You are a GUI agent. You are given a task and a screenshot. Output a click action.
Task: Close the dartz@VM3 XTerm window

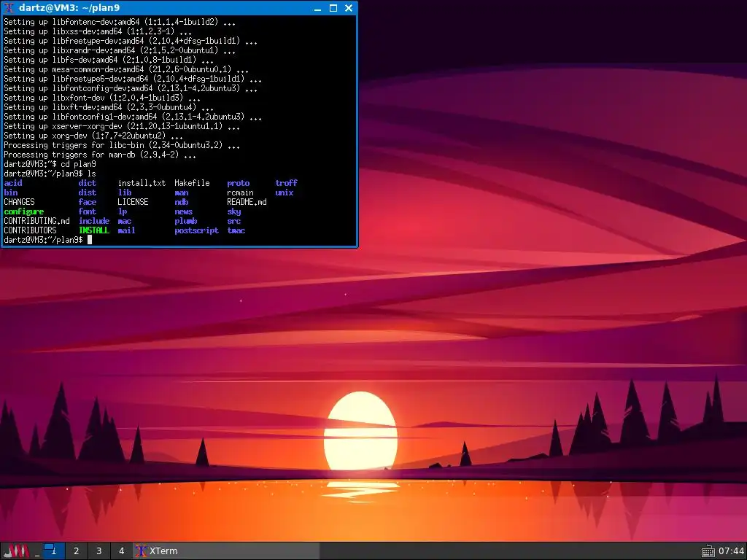[x=349, y=8]
